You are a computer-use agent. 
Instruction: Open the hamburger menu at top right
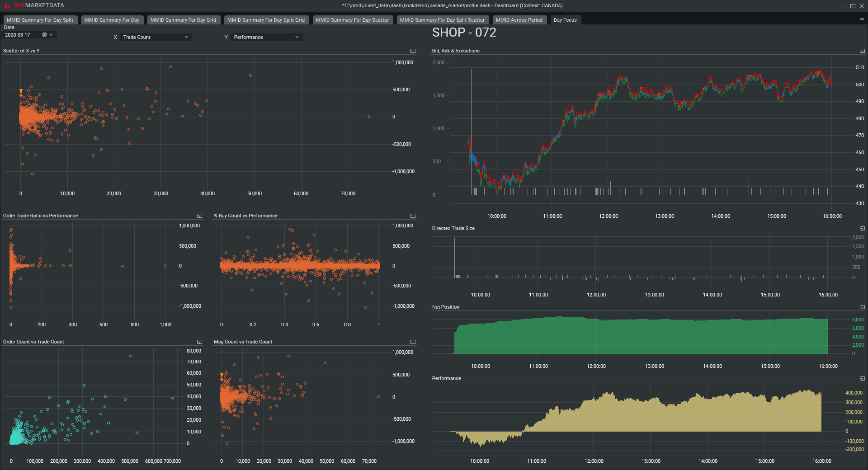click(863, 19)
